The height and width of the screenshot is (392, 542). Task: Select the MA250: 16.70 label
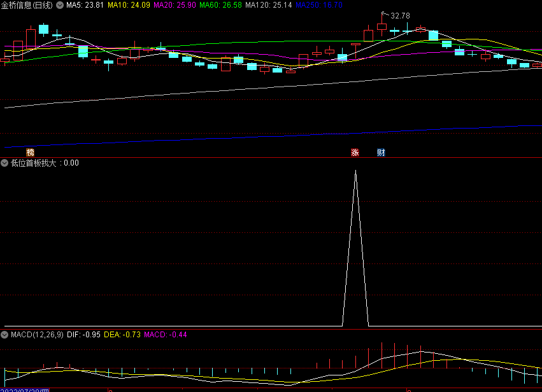pyautogui.click(x=319, y=5)
